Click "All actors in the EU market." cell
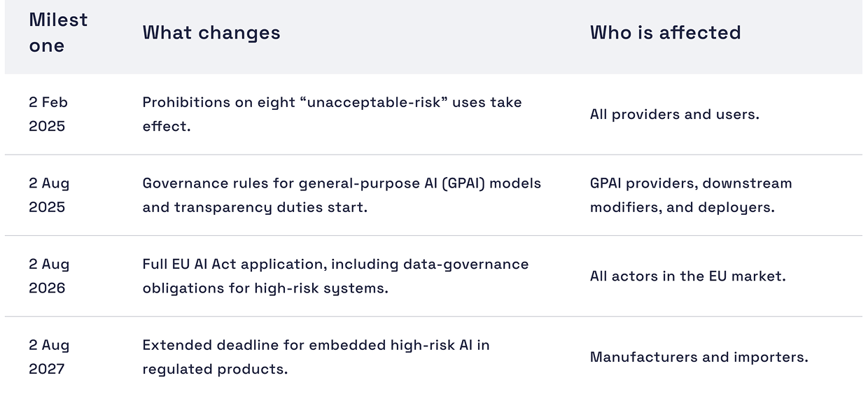868x394 pixels. (x=687, y=276)
